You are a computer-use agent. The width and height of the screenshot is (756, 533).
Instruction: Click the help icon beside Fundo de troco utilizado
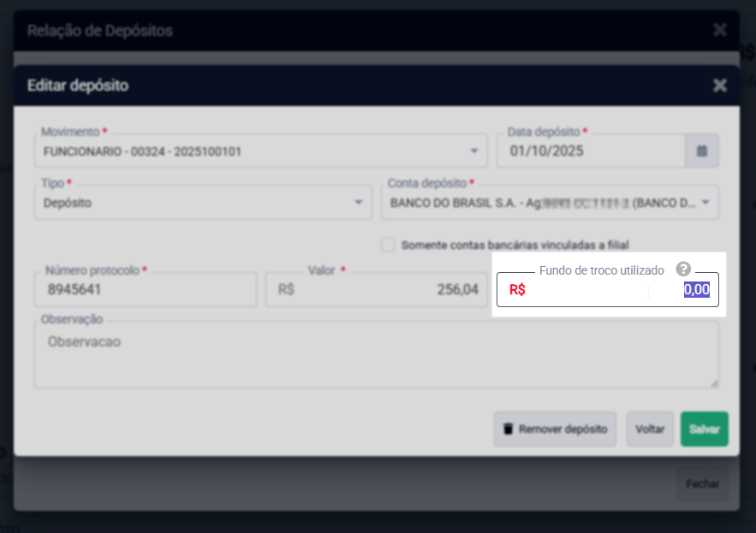(x=683, y=269)
